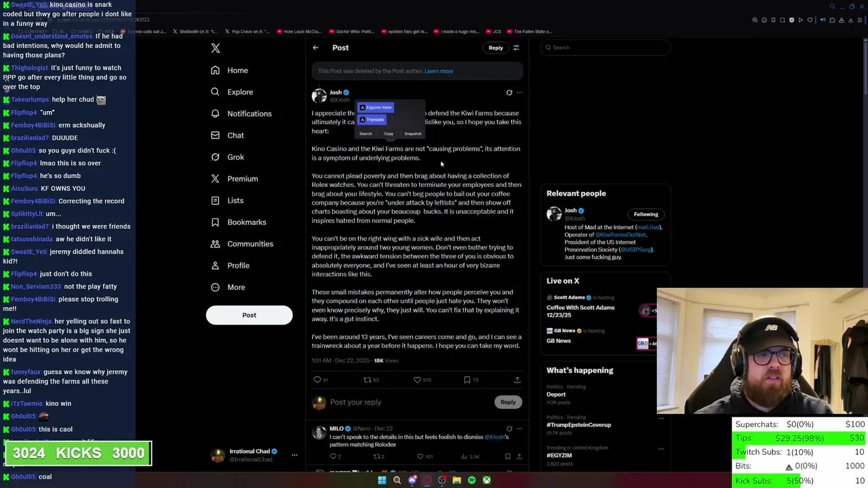Open File Explorer from taskbar

pyautogui.click(x=456, y=481)
